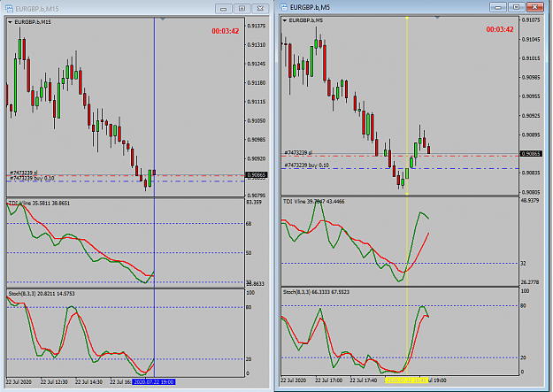The width and height of the screenshot is (553, 392).
Task: Click the 83.359 scale value in M15 TDI panel
Action: coord(254,202)
